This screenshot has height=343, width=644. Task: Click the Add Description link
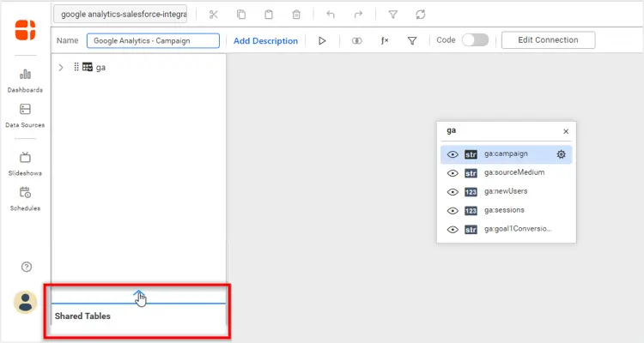(x=265, y=40)
